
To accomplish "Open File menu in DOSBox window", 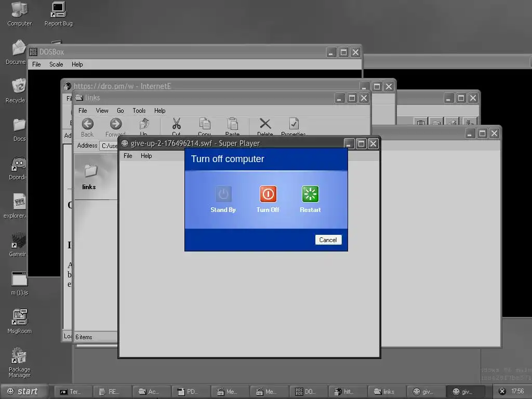I will point(36,64).
